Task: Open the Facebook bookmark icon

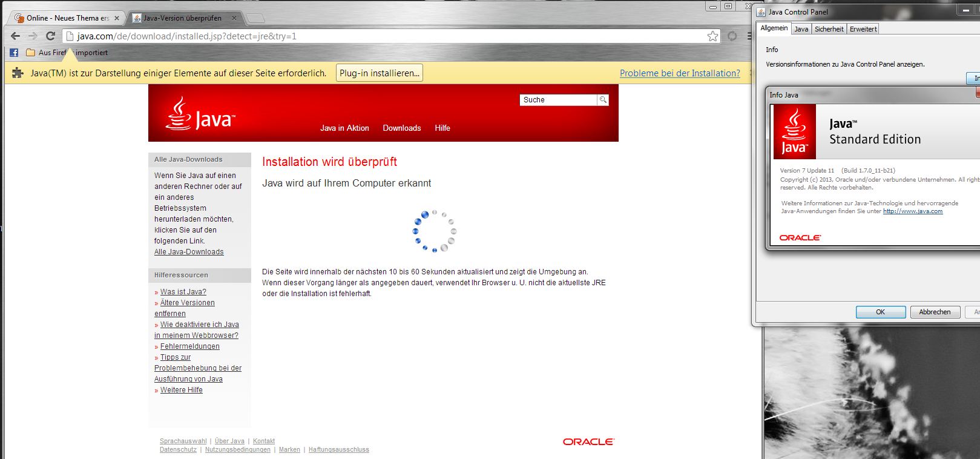Action: (x=14, y=53)
